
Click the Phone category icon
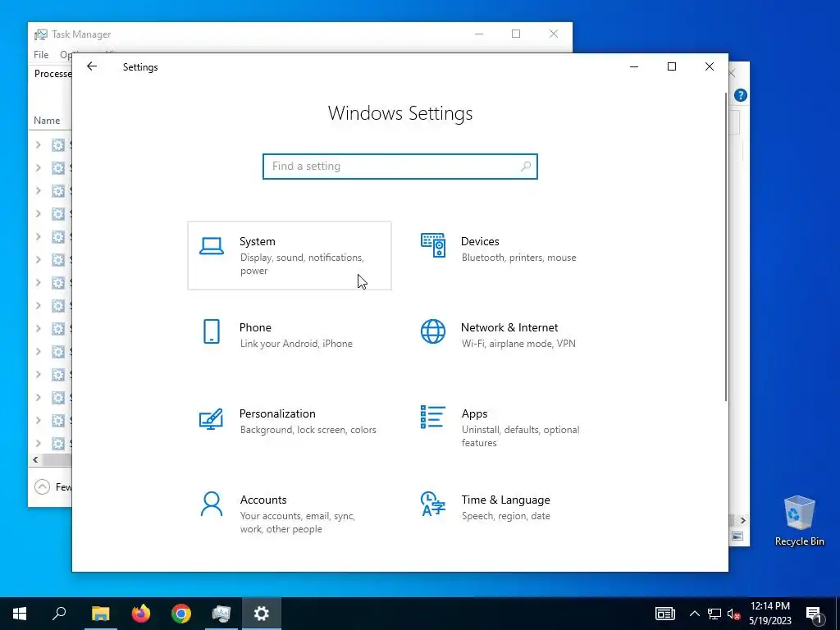(x=212, y=331)
